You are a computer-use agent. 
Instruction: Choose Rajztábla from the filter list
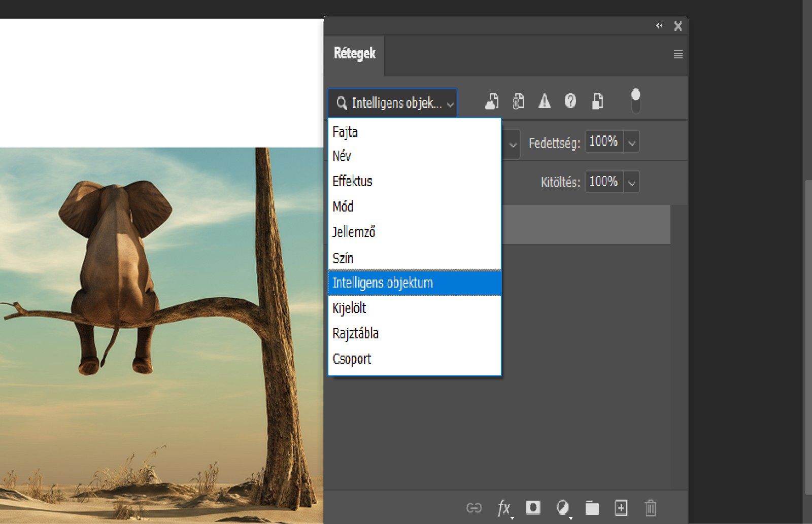tap(415, 333)
